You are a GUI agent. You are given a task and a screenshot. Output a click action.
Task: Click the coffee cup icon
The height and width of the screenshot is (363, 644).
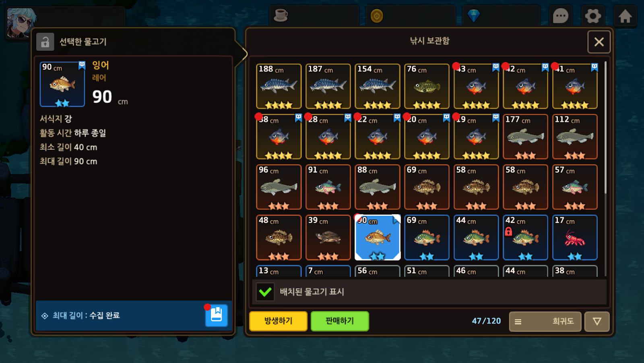pyautogui.click(x=281, y=15)
